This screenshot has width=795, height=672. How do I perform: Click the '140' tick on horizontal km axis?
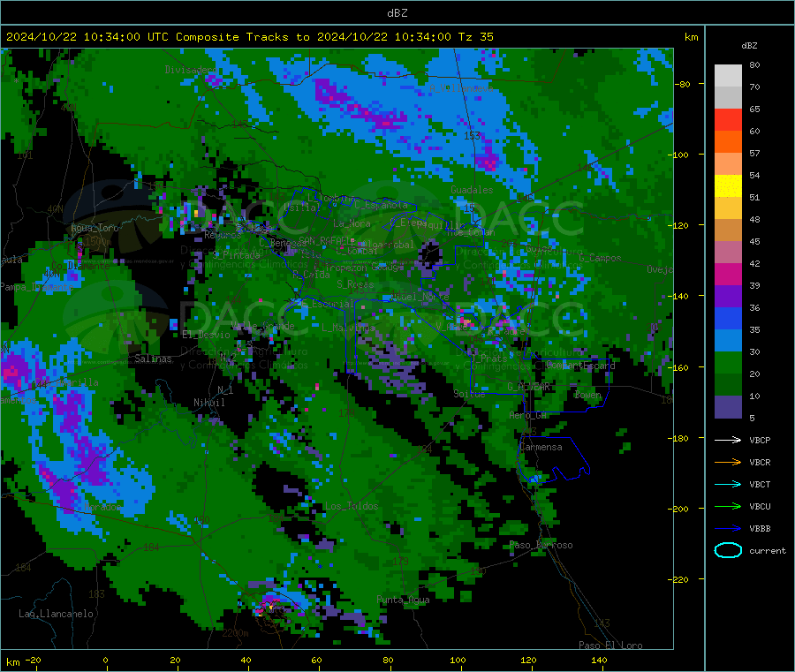pos(599,660)
